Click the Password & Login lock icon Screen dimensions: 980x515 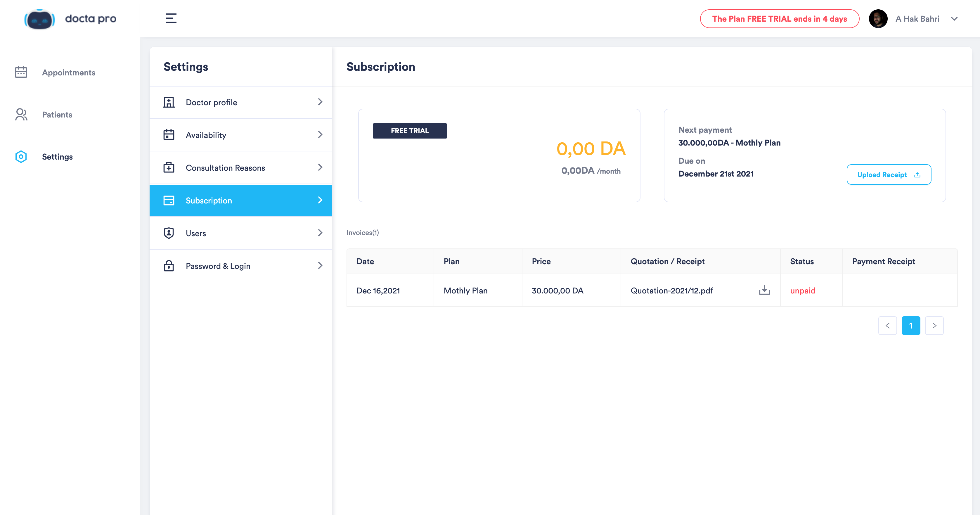coord(169,266)
